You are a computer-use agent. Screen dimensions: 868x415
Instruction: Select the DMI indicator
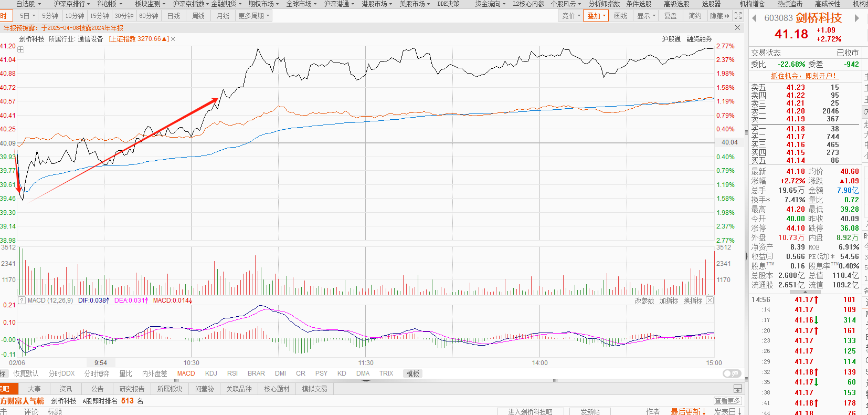pyautogui.click(x=281, y=373)
